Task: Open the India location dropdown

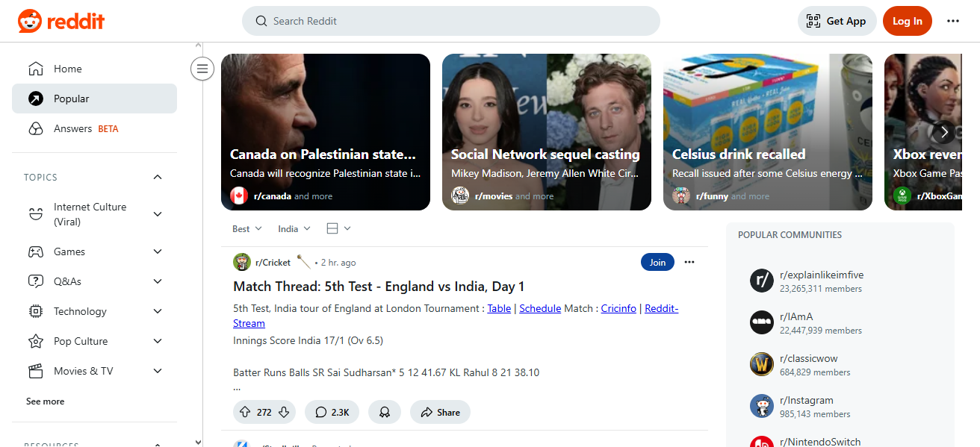Action: pos(294,228)
